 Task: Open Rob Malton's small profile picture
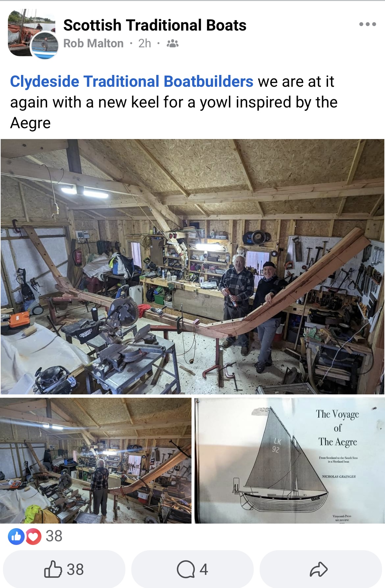[x=44, y=46]
